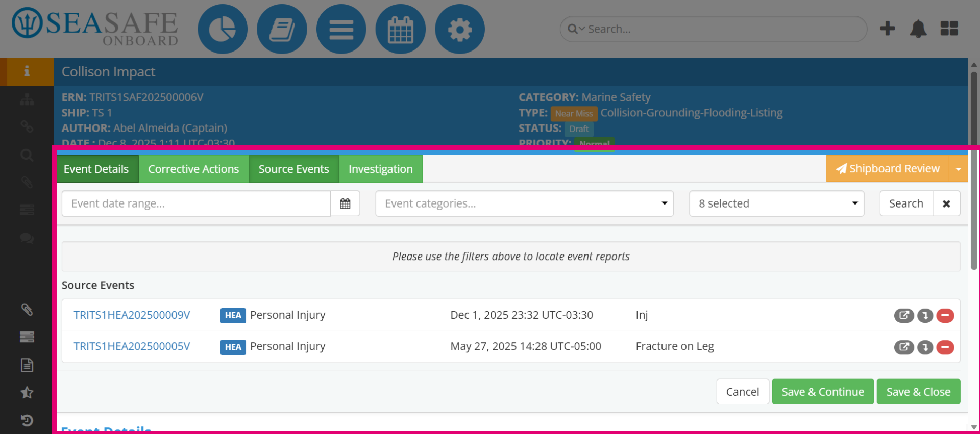Open the magnifier icon in sidebar
This screenshot has width=980, height=434.
[x=27, y=155]
